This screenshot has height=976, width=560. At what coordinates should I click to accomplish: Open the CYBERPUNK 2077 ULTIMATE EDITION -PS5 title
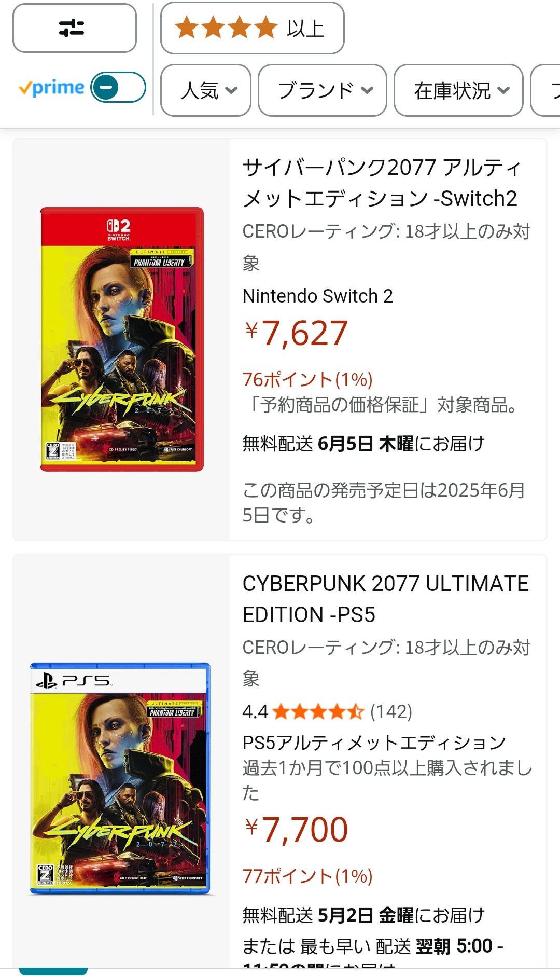tap(385, 599)
